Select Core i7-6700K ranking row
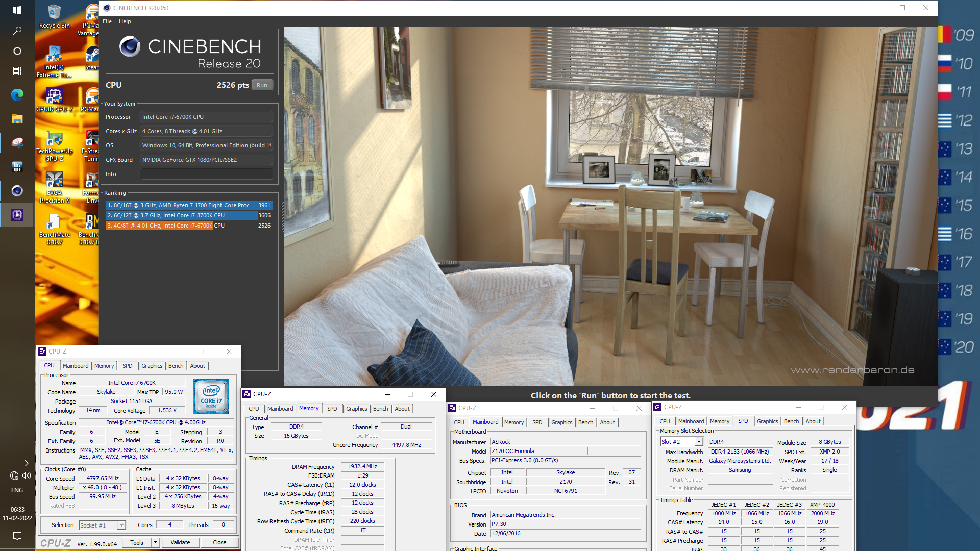980x551 pixels. [x=189, y=226]
